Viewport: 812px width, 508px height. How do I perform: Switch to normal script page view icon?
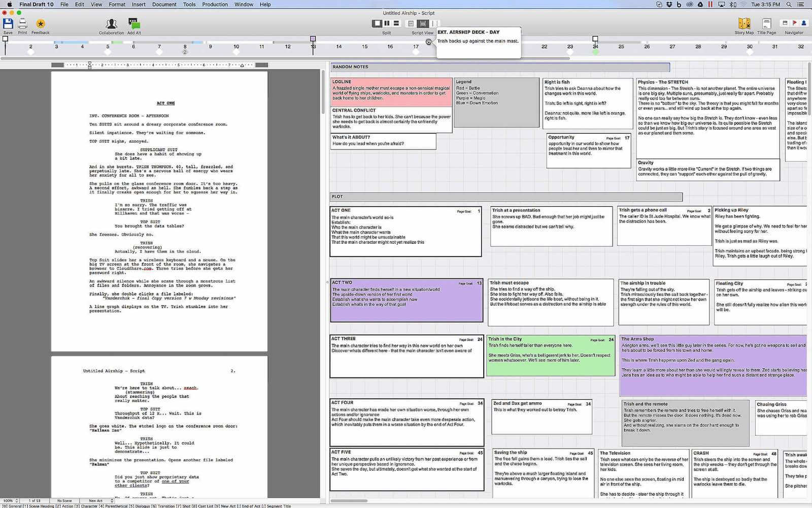(x=411, y=23)
